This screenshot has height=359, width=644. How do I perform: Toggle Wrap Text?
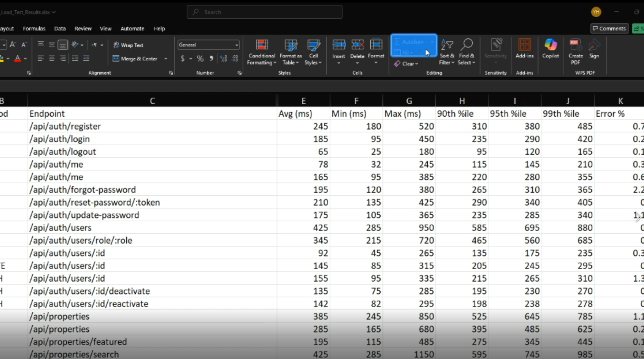click(x=128, y=45)
